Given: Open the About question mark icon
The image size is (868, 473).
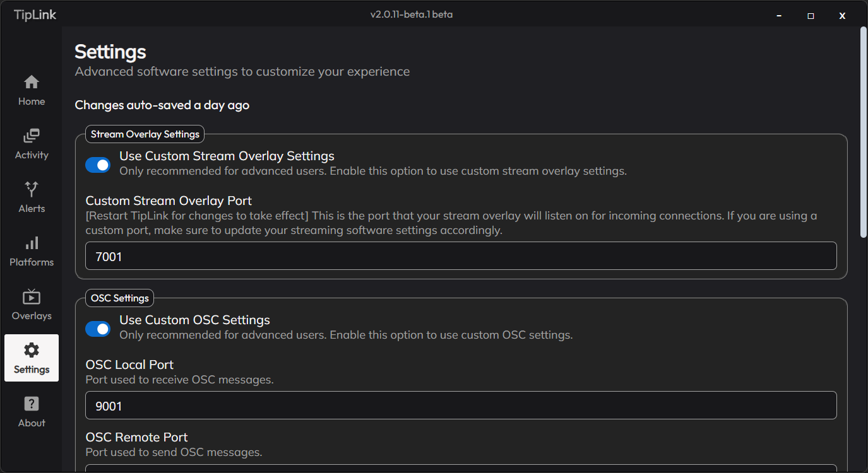Looking at the screenshot, I should [32, 404].
